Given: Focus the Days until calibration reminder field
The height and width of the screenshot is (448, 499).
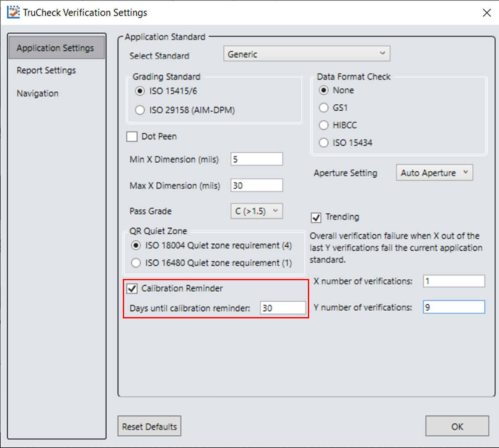Looking at the screenshot, I should point(283,308).
